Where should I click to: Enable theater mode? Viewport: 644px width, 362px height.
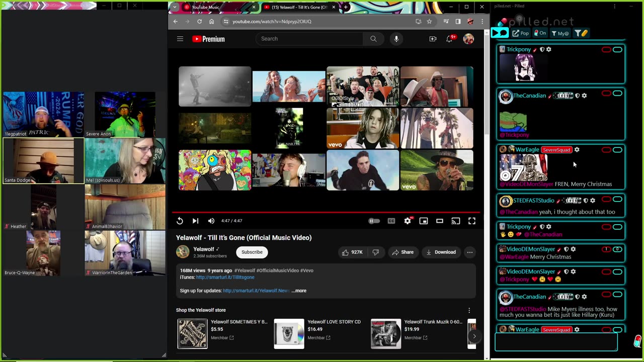(440, 221)
